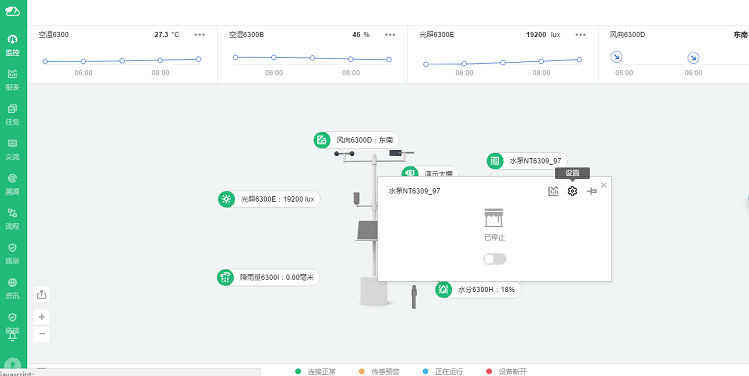Toggle the 水泵NT6309_97 pump switch on
Viewport: 749px width, 376px height.
pos(494,259)
